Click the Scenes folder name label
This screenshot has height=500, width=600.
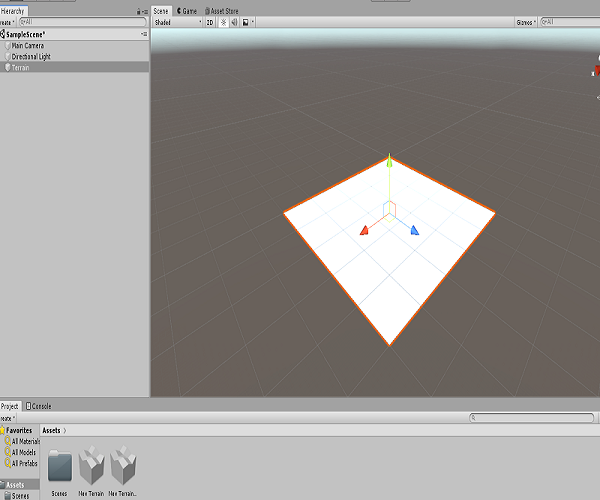coord(59,494)
